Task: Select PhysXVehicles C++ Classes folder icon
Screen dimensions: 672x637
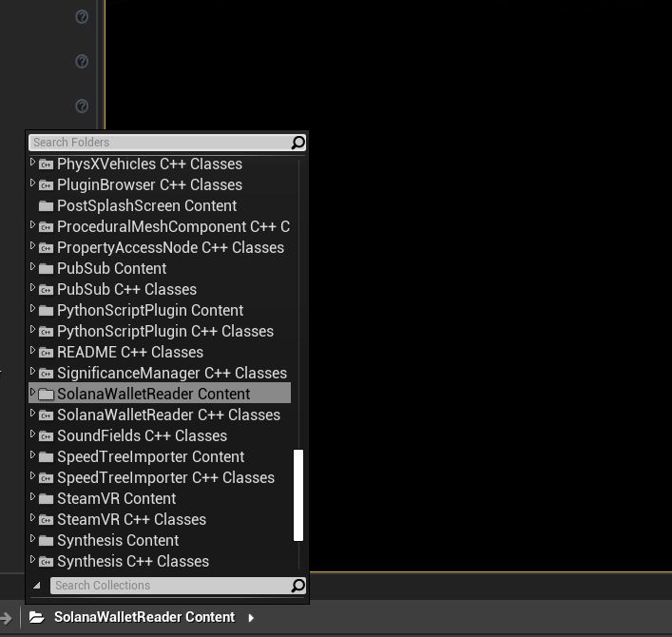Action: pos(46,164)
